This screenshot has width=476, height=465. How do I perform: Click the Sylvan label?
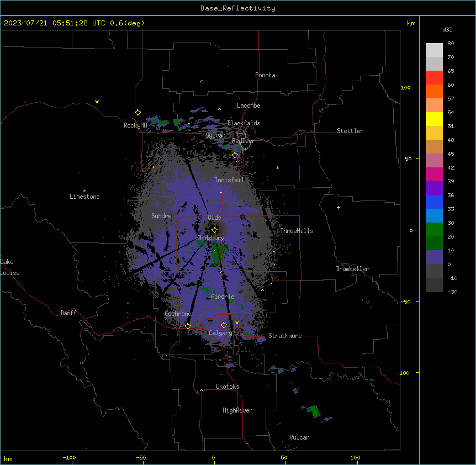215,135
